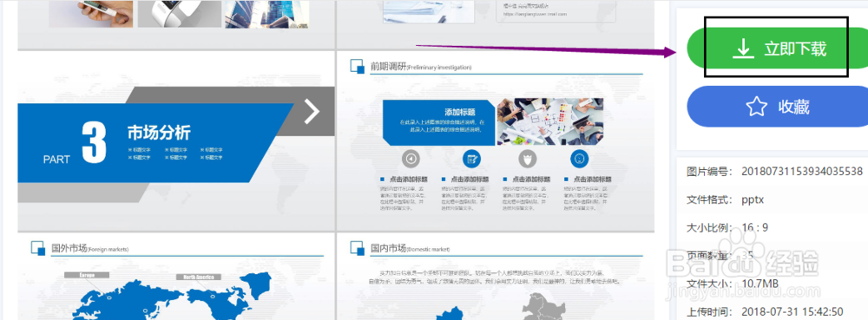868x320 pixels.
Task: Click the office photo in 前期调研 slide
Action: pyautogui.click(x=550, y=121)
